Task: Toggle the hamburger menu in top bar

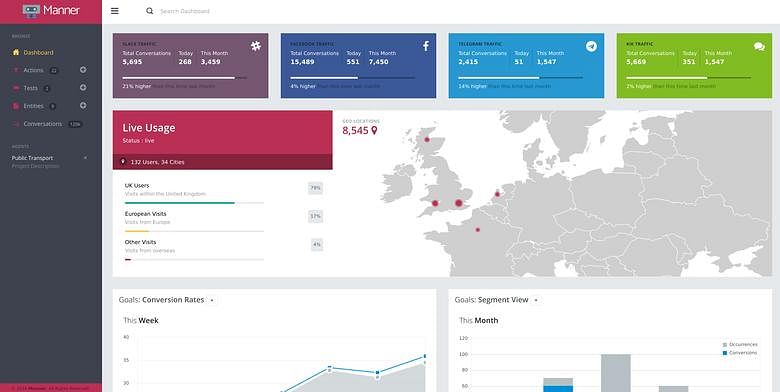Action: [x=115, y=11]
